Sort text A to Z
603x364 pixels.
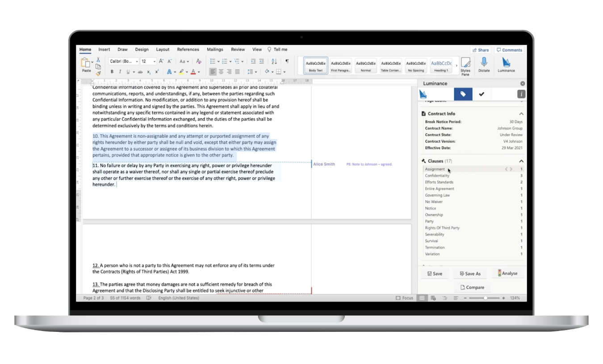274,61
